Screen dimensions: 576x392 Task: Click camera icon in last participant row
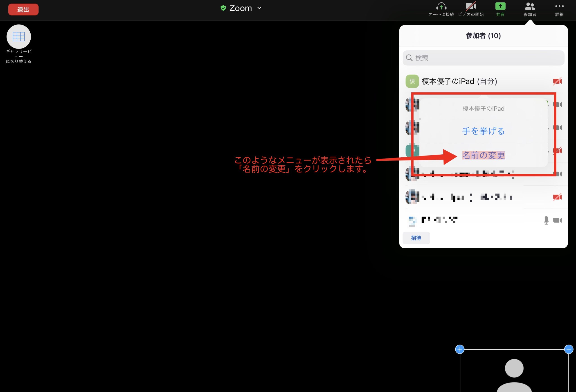click(x=557, y=220)
